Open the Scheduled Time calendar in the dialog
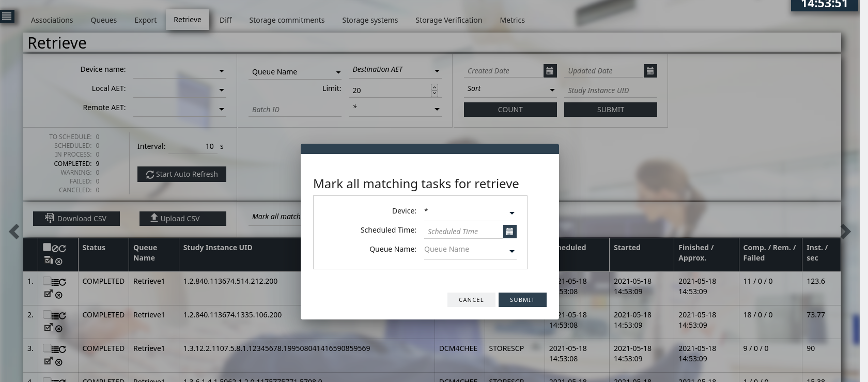Viewport: 868px width, 382px height. coord(509,232)
